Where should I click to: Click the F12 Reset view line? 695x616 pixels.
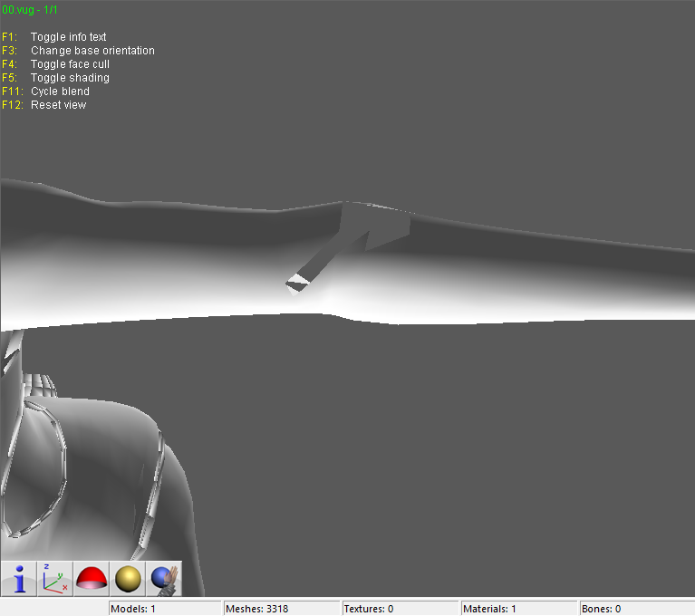tap(58, 105)
